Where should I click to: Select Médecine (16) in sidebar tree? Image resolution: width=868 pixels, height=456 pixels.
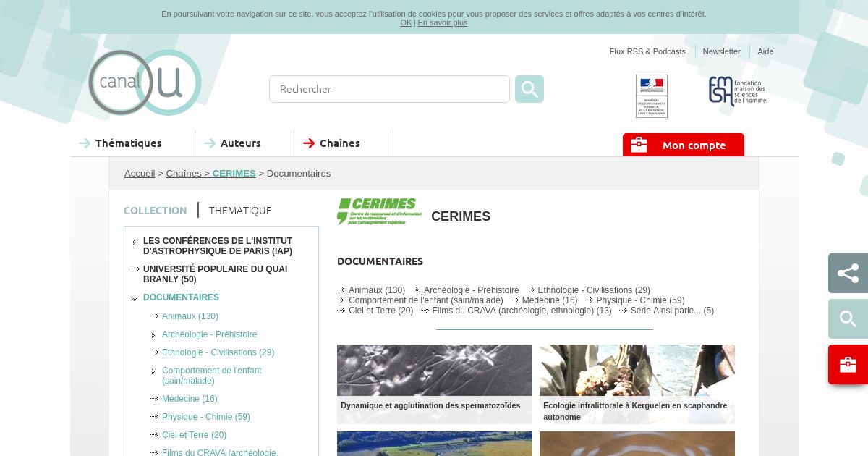[x=190, y=399]
